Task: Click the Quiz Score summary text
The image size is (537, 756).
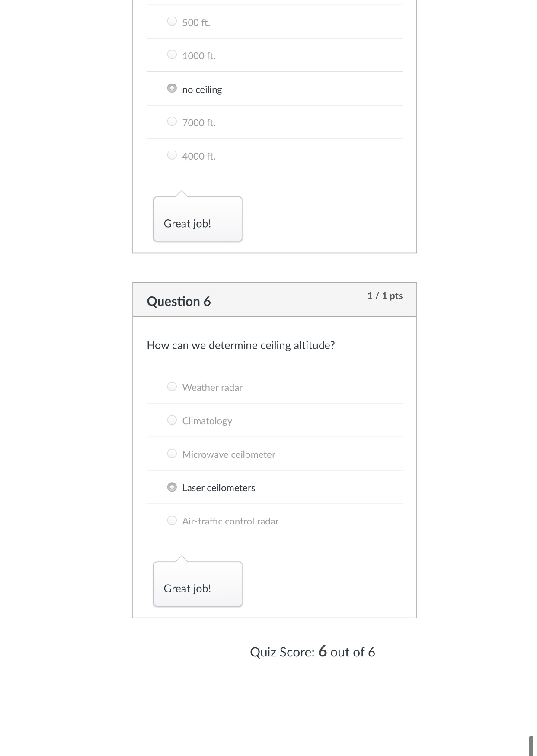Action: pyautogui.click(x=312, y=652)
